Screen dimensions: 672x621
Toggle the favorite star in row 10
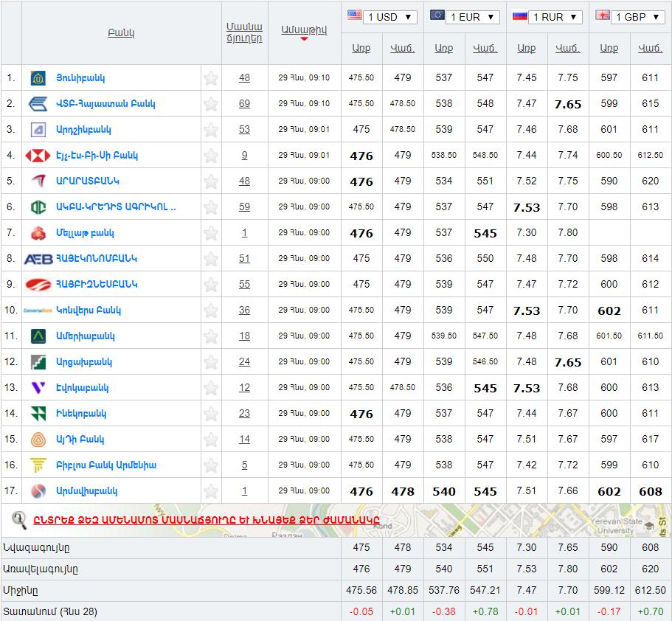[211, 310]
